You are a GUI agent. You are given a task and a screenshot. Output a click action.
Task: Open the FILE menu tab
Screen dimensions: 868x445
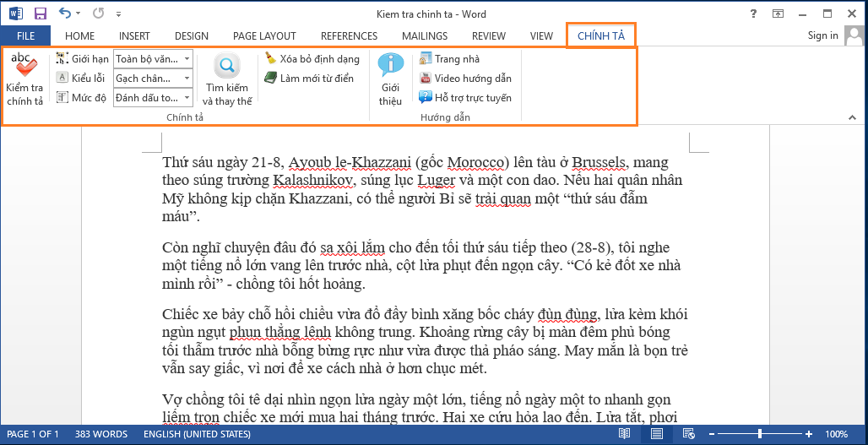point(25,35)
